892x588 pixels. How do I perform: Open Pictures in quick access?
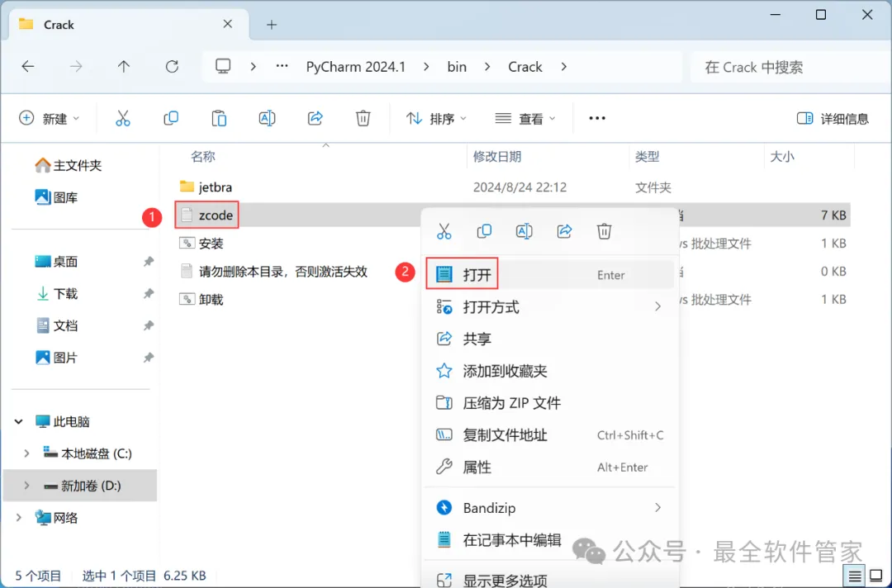pos(56,358)
